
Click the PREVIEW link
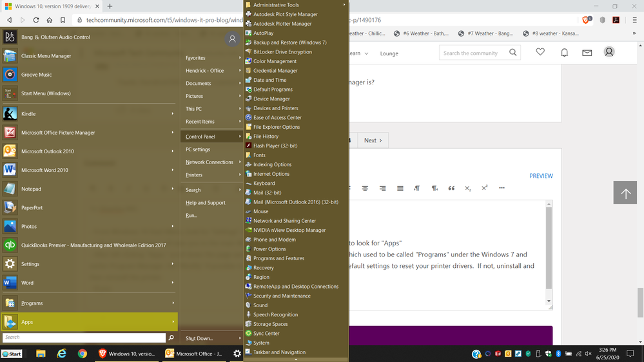(541, 176)
